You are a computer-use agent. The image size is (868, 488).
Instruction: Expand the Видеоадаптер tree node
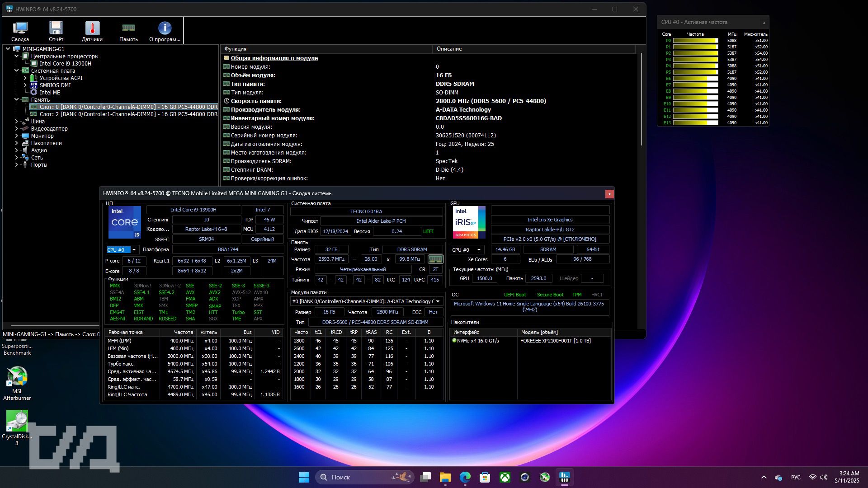(x=17, y=128)
